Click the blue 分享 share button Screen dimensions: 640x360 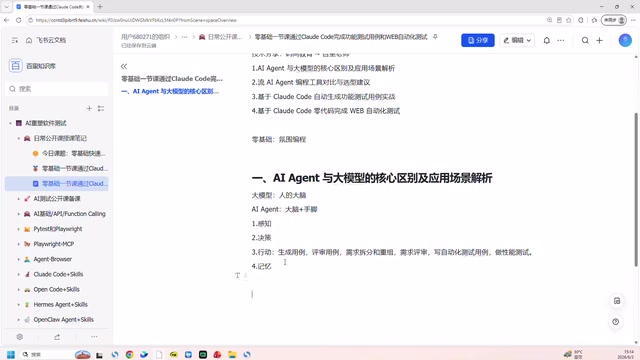click(x=478, y=40)
